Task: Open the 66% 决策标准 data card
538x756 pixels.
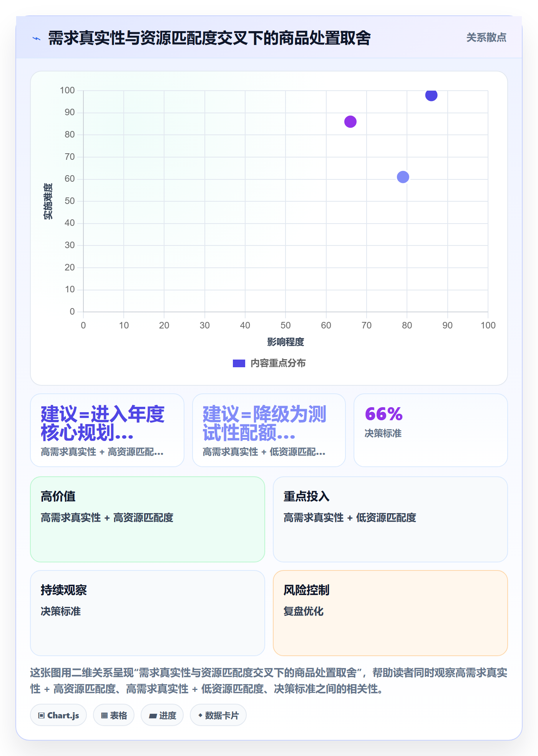Action: (431, 430)
